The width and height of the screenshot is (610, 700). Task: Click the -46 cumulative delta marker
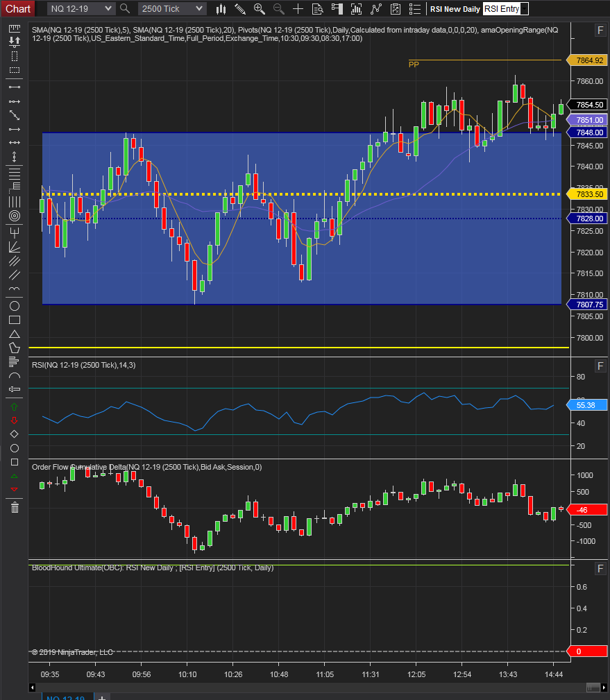587,510
